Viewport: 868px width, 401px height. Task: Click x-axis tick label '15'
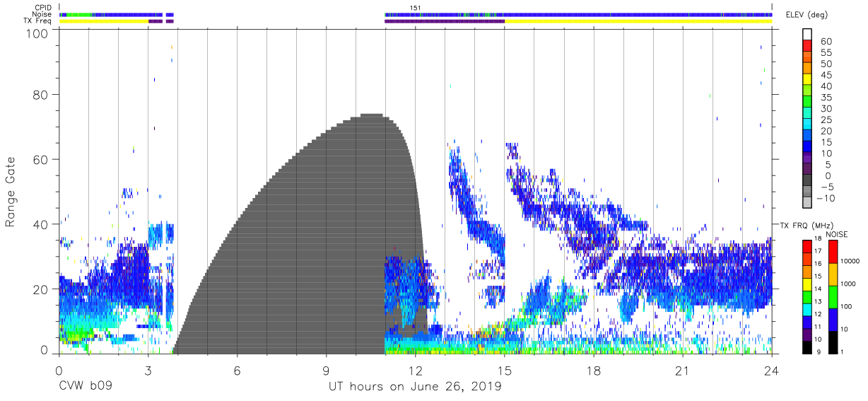point(505,371)
